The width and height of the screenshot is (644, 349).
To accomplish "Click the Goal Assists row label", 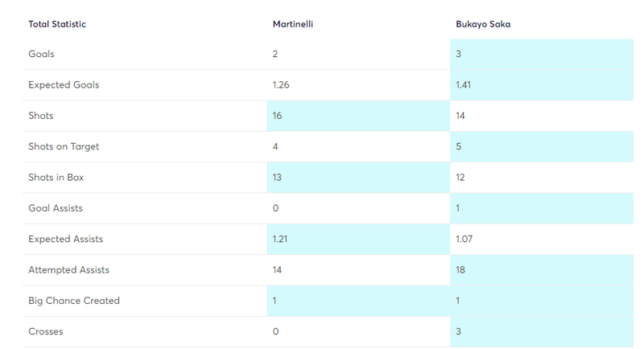I will 56,208.
